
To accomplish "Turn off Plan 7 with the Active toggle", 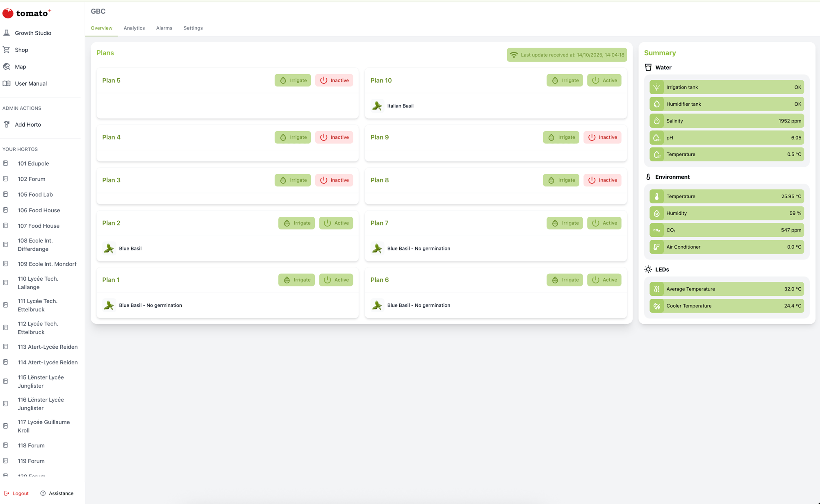I will pos(604,223).
